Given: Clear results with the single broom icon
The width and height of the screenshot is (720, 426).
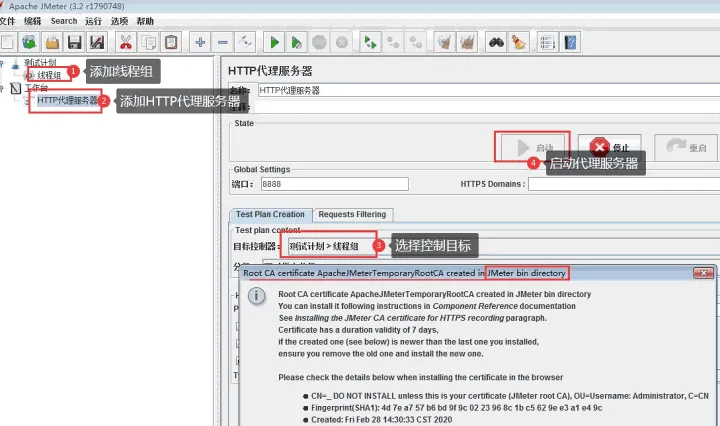Looking at the screenshot, I should [x=444, y=42].
